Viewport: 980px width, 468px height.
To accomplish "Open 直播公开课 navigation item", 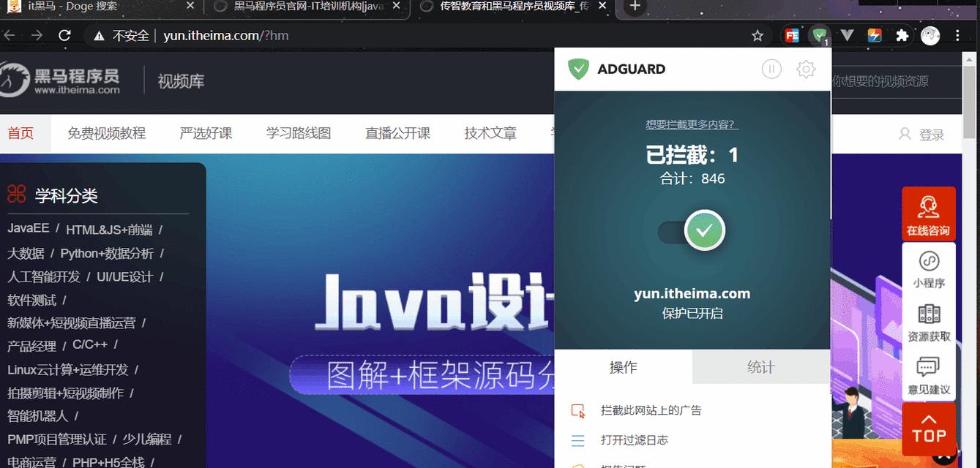I will 398,133.
